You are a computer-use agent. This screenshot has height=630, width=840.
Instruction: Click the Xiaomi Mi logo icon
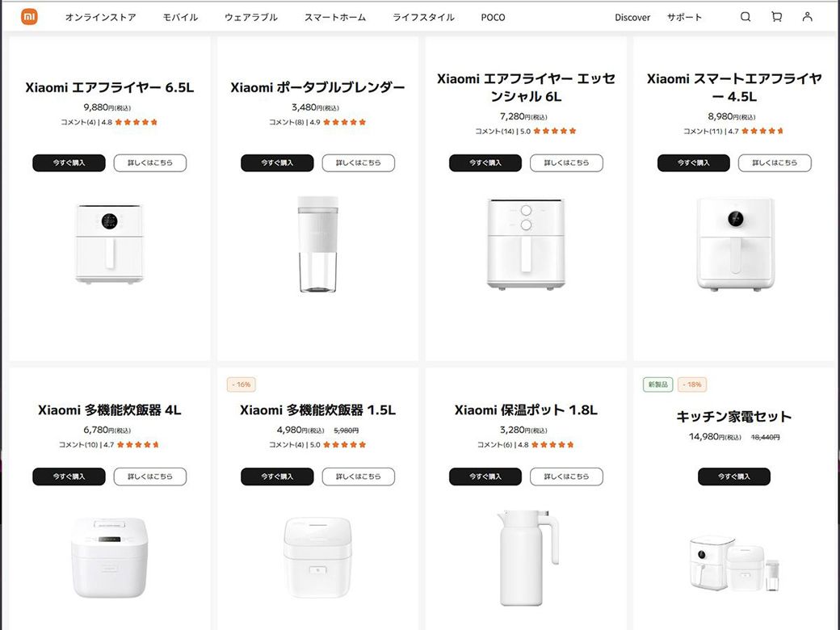(x=29, y=17)
